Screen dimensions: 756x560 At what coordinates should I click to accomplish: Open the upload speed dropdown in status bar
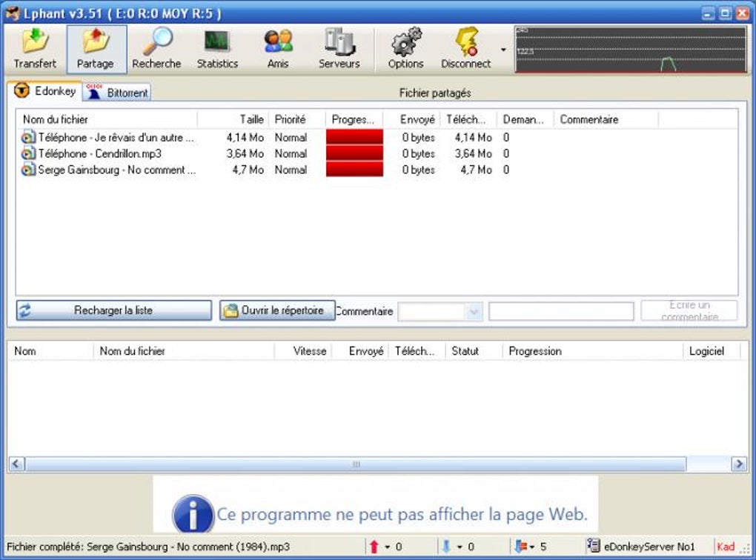[387, 547]
